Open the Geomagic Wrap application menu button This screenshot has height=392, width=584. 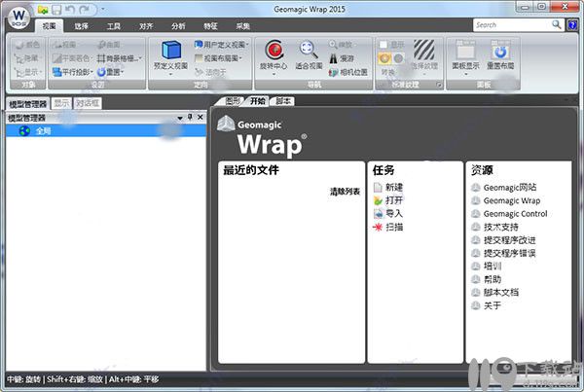[x=18, y=18]
